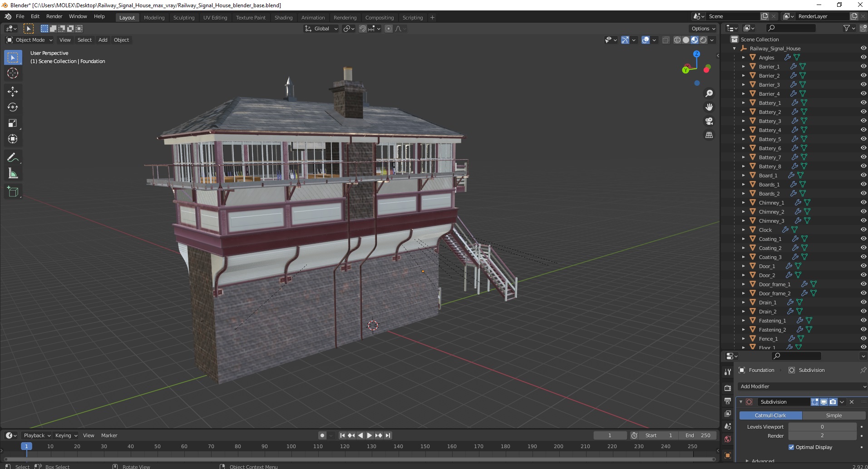Viewport: 868px width, 469px height.
Task: Adjust the Levels Viewport field
Action: click(822, 427)
